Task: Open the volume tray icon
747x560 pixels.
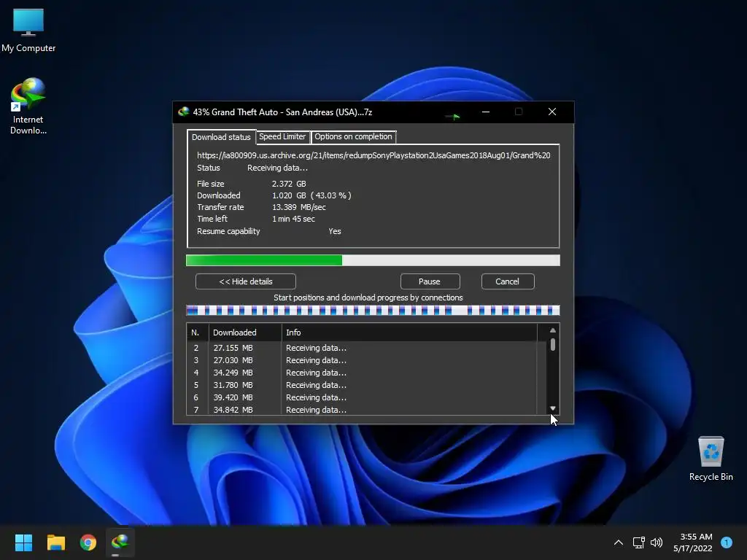Action: pos(657,542)
